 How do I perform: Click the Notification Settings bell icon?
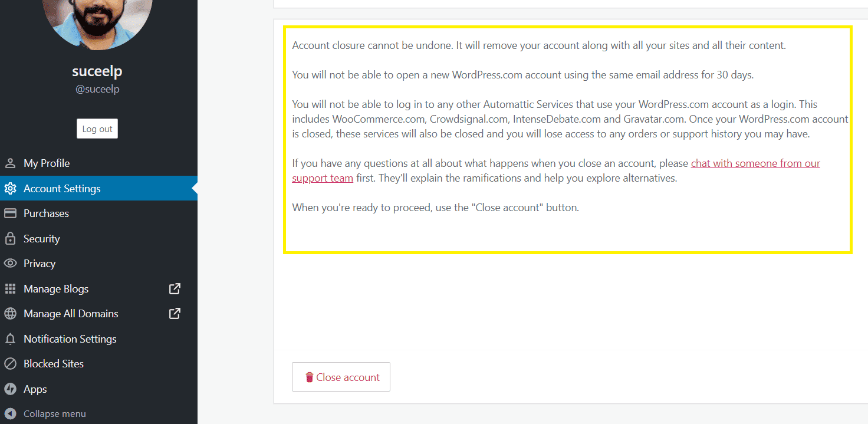(x=10, y=339)
